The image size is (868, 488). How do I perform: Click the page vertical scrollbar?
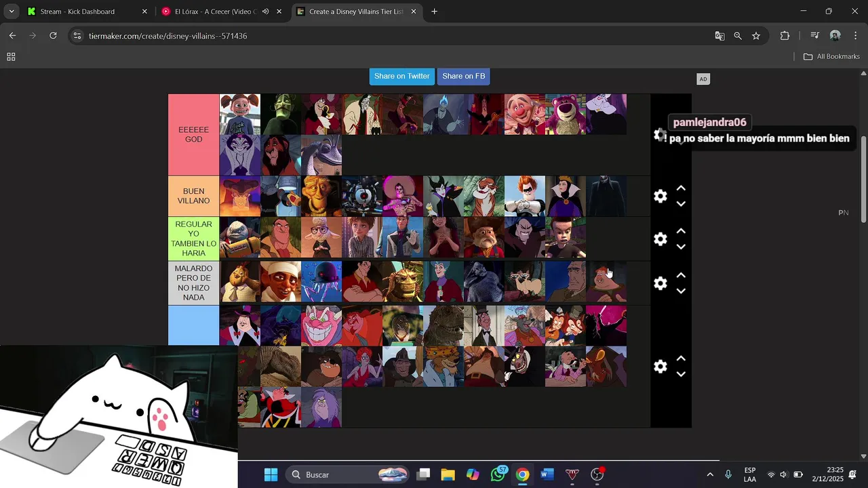[x=863, y=178]
